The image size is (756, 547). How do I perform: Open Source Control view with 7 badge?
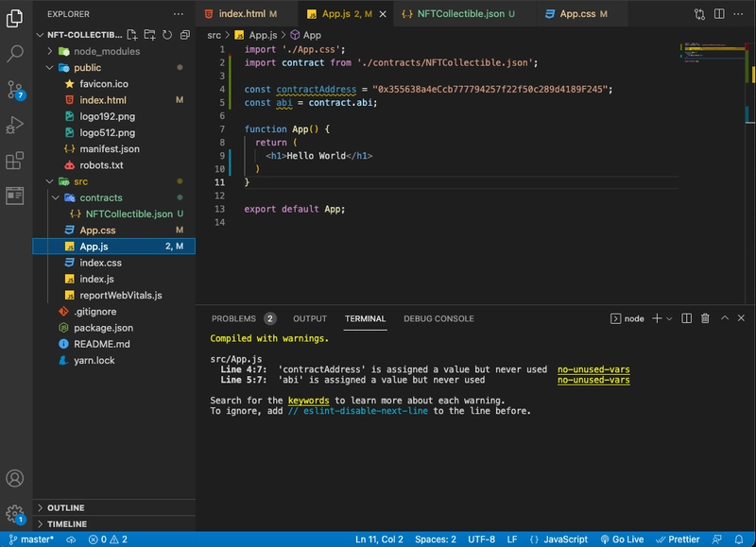tap(15, 90)
